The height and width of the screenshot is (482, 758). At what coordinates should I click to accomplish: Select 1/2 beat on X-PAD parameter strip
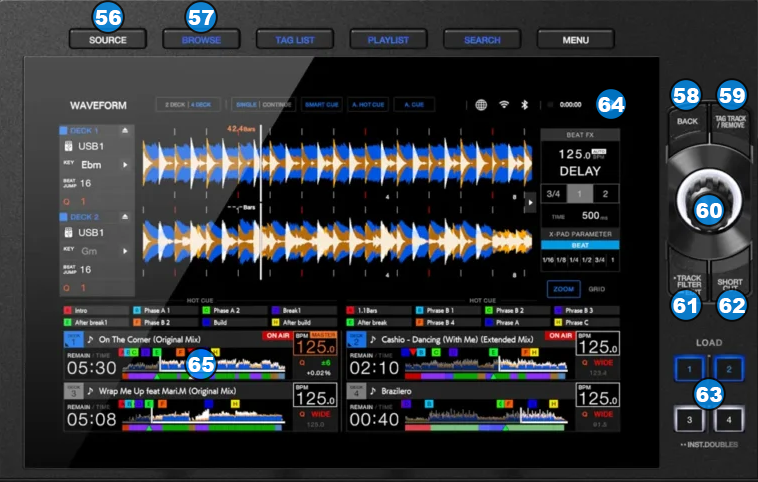click(x=587, y=259)
